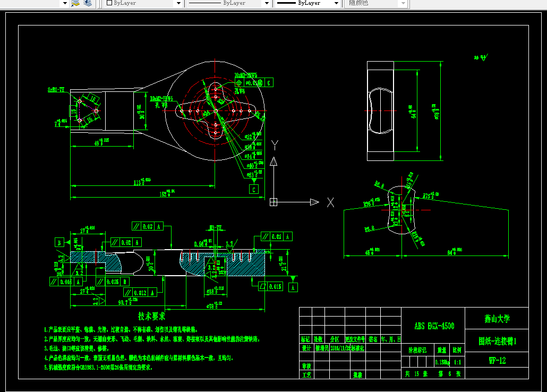Select the position tolerance frame referencing datum C
The image size is (547, 392).
pos(254,83)
